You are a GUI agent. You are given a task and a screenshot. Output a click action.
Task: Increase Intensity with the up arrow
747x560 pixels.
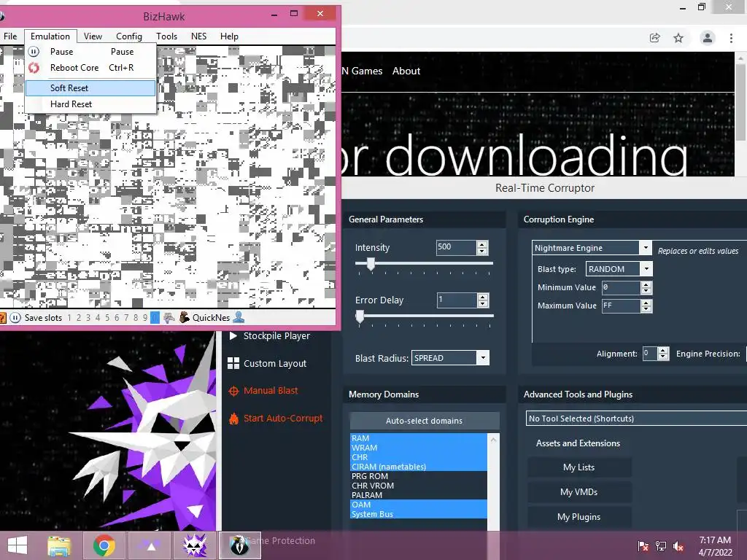482,244
